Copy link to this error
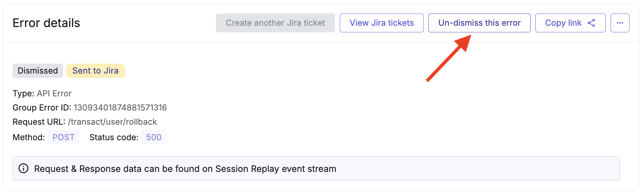Viewport: 644px width, 194px height. point(570,23)
